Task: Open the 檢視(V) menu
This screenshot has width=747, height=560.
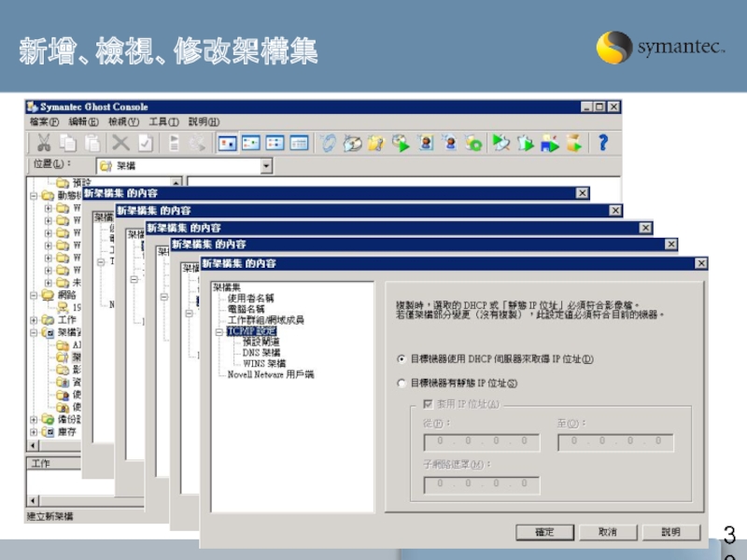Action: click(x=123, y=122)
